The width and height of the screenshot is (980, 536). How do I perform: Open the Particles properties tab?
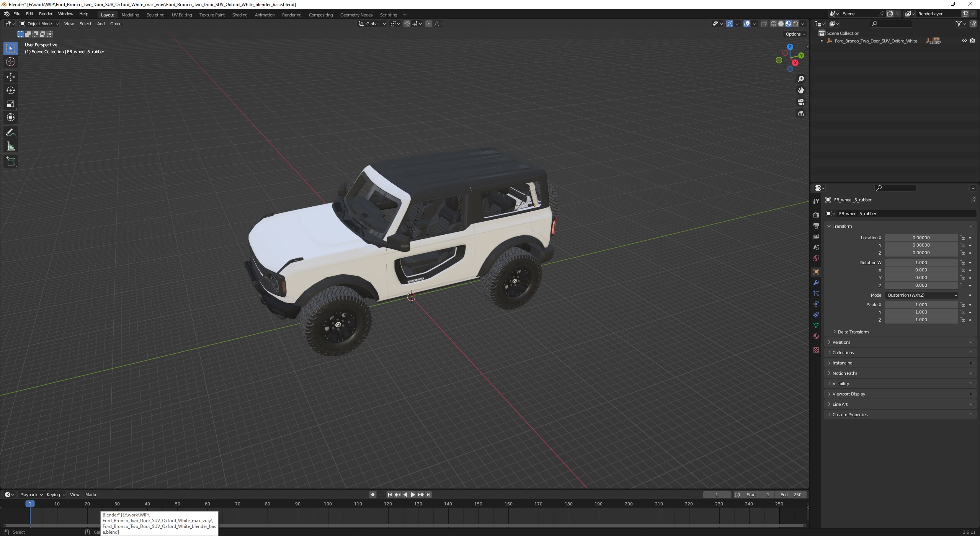coord(816,293)
